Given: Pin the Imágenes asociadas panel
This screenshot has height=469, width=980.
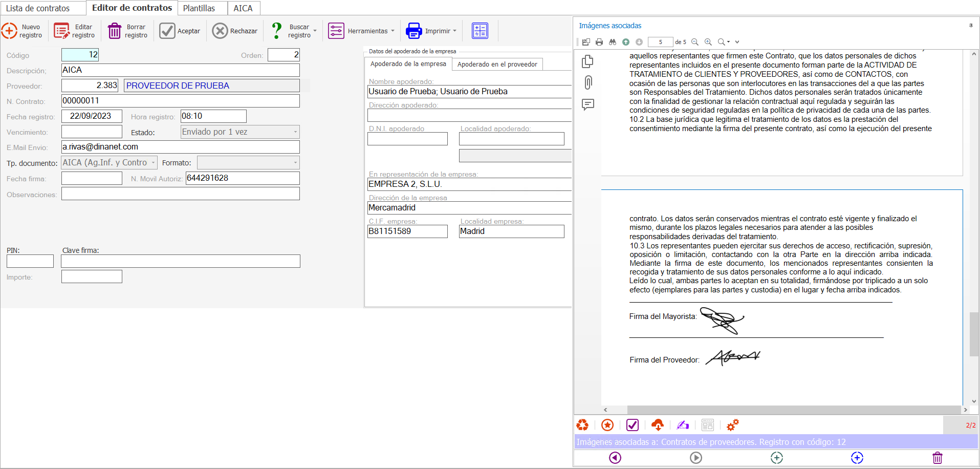Looking at the screenshot, I should pos(971,26).
